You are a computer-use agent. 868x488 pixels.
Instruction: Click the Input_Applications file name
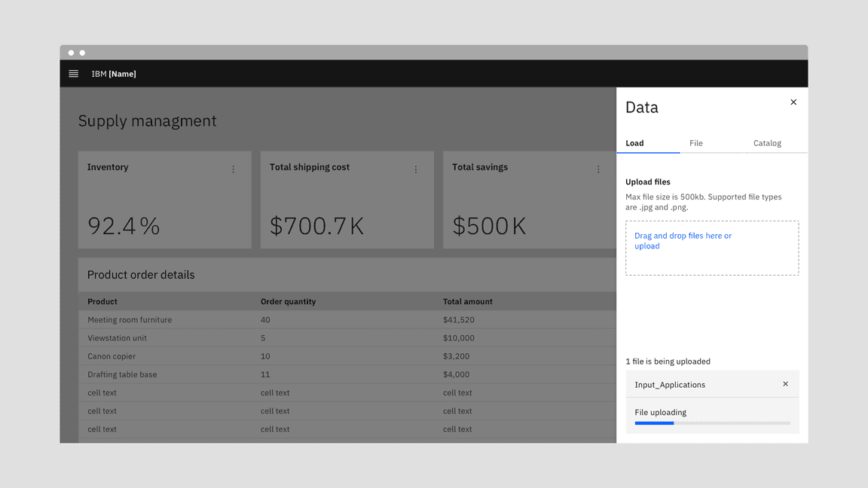[670, 385]
